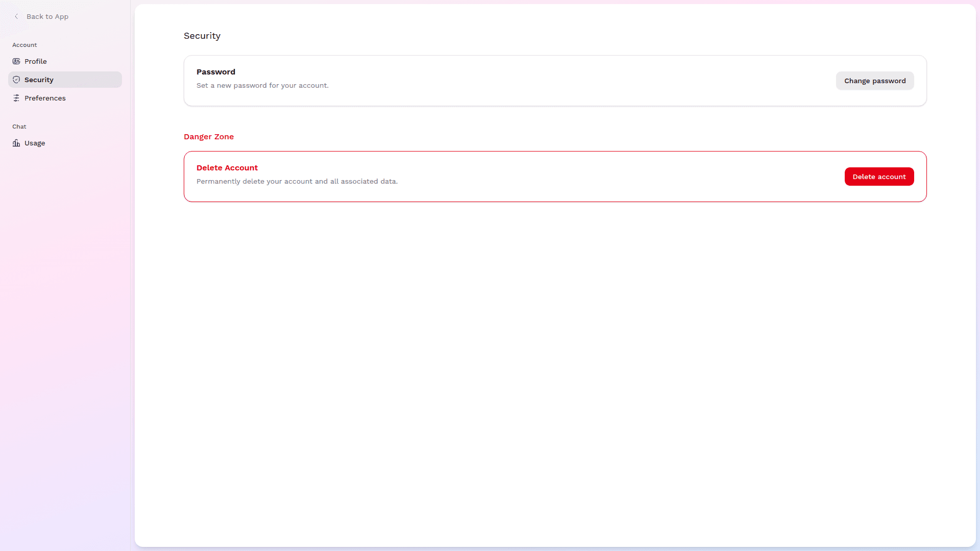Open the Usage page under Chat
The width and height of the screenshot is (980, 551).
click(x=35, y=143)
